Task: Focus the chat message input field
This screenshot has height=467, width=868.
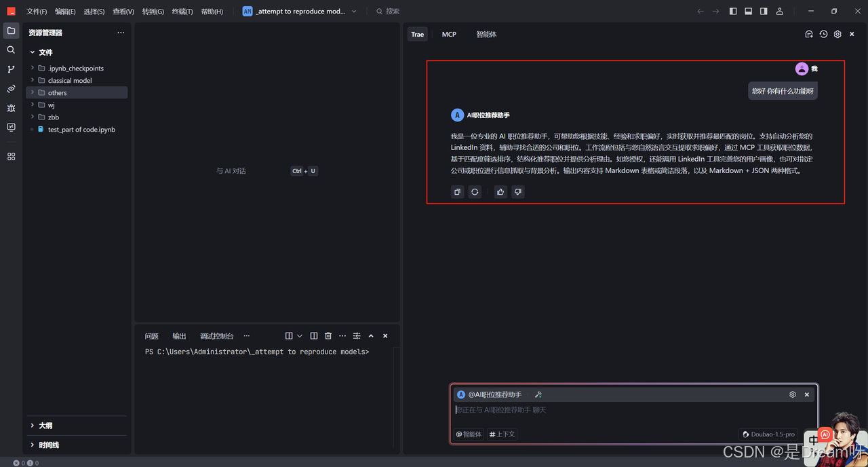Action: (633, 411)
